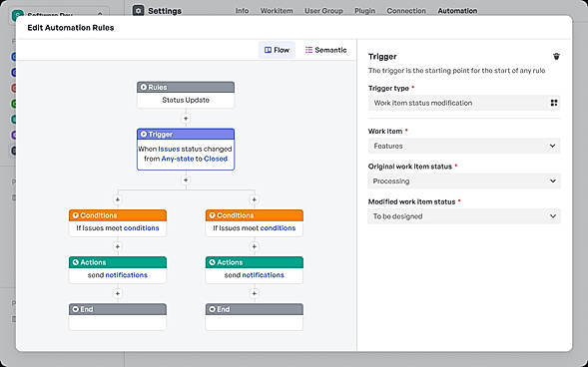Open the Workitem settings tab
The image size is (588, 367).
(x=277, y=11)
